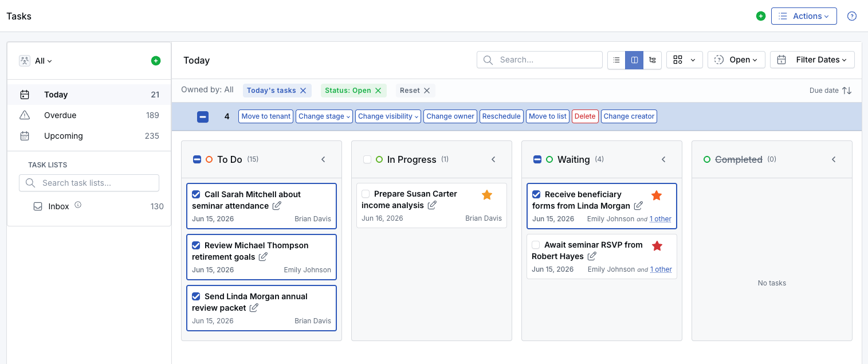Check Prepare Susan Carter task checkbox

366,194
